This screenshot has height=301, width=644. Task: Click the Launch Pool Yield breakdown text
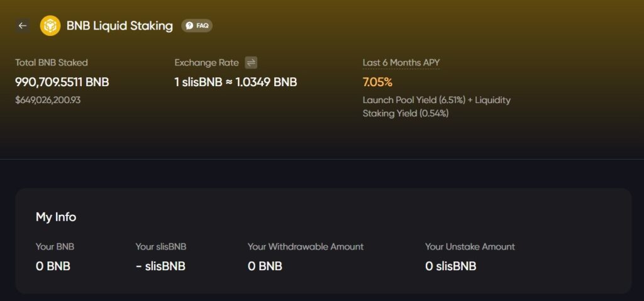(x=436, y=106)
